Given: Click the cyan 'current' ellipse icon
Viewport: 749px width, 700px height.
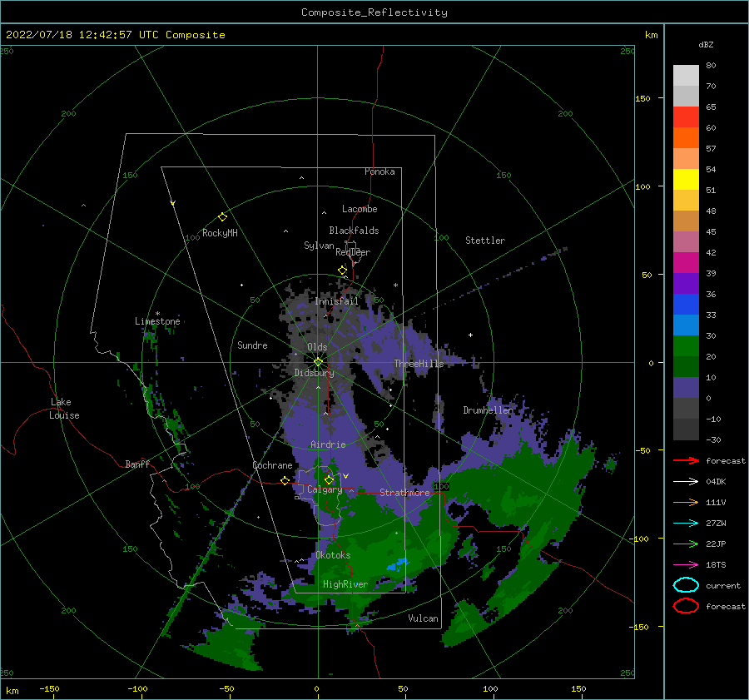Looking at the screenshot, I should (686, 585).
